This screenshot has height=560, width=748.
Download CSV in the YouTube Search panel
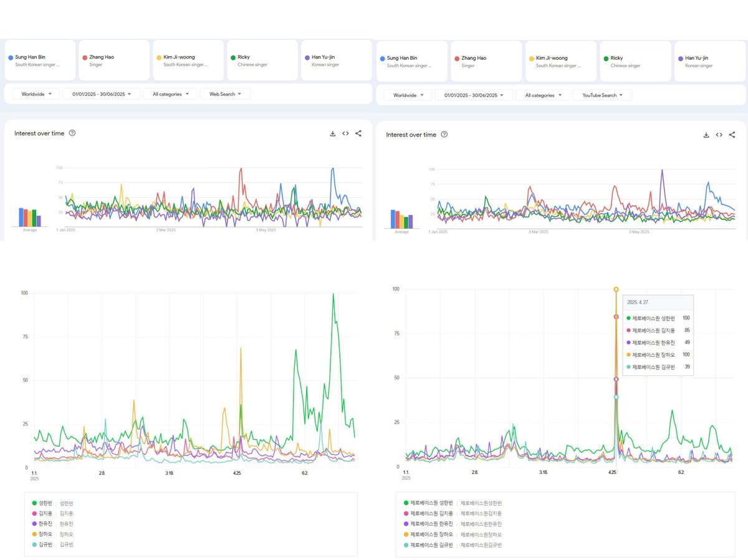coord(706,135)
